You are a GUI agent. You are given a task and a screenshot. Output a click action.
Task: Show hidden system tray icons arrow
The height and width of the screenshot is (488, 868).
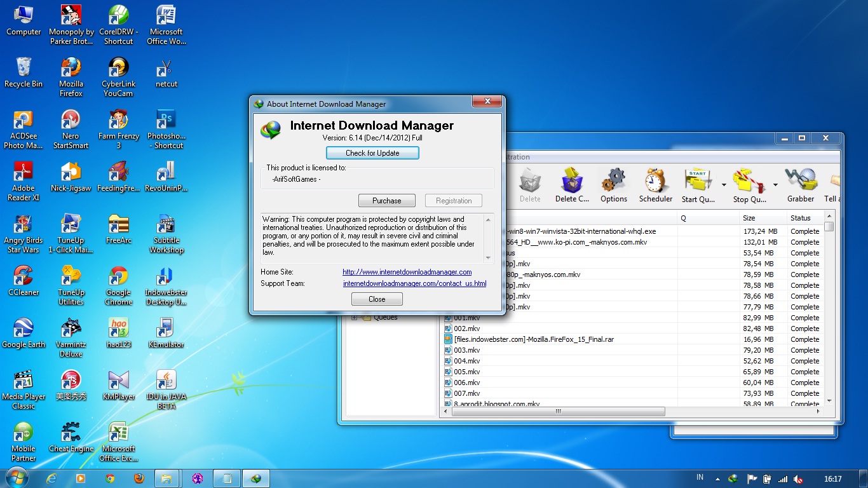(717, 479)
